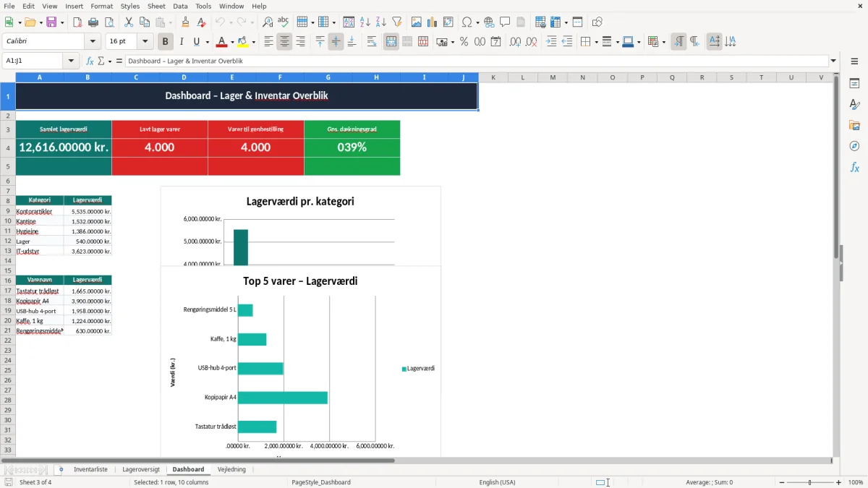Image resolution: width=868 pixels, height=488 pixels.
Task: Format cells as percent
Action: point(464,42)
